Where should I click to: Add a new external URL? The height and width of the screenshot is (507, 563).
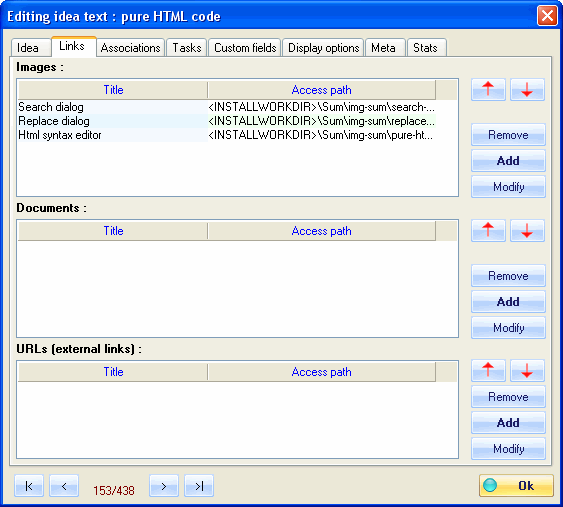508,423
